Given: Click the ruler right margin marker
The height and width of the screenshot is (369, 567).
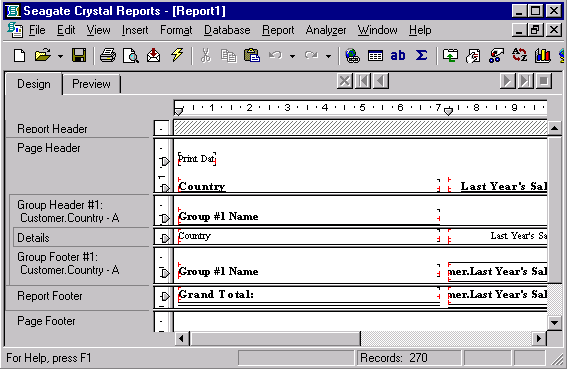Looking at the screenshot, I should coord(448,112).
